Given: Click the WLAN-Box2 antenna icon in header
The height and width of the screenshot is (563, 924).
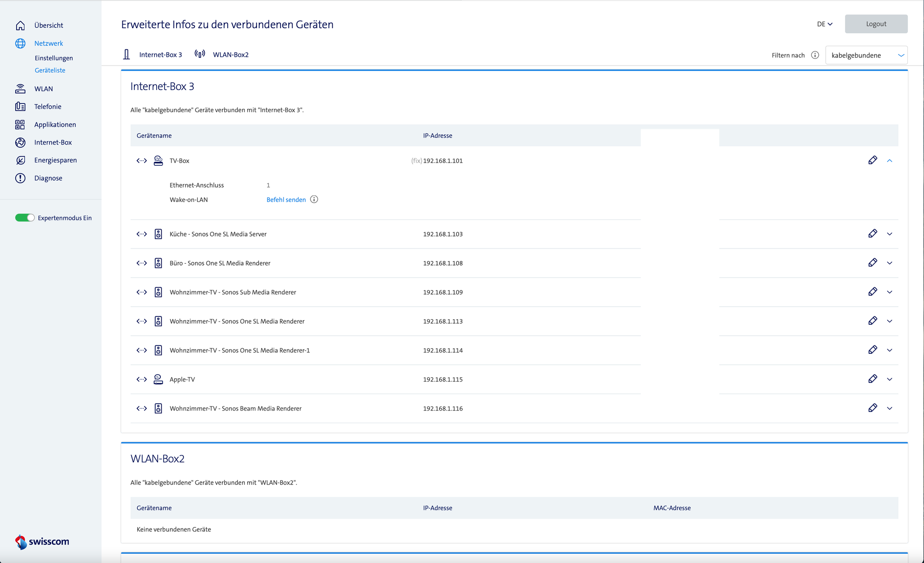Looking at the screenshot, I should (x=200, y=54).
